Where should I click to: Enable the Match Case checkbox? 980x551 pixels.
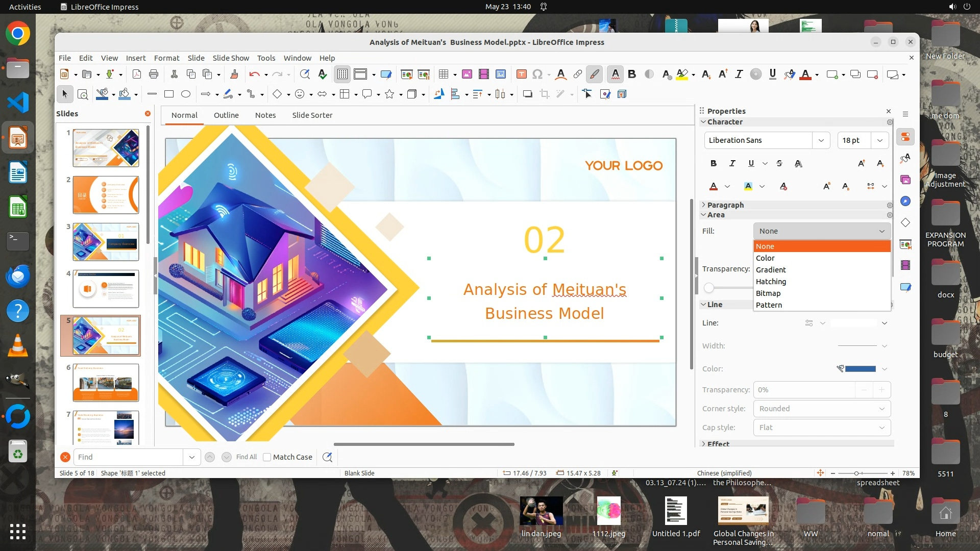[x=267, y=457]
